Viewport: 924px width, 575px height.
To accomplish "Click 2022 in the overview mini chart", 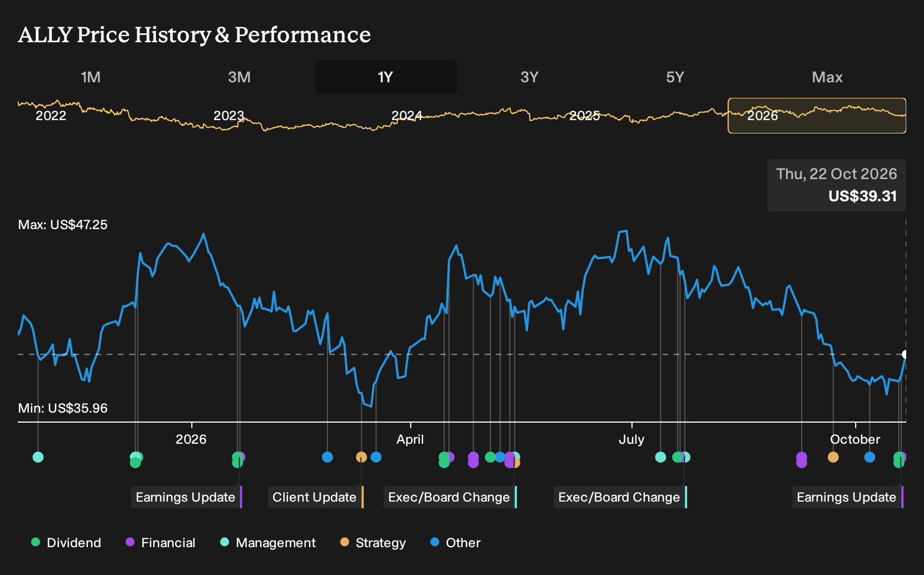I will [51, 116].
